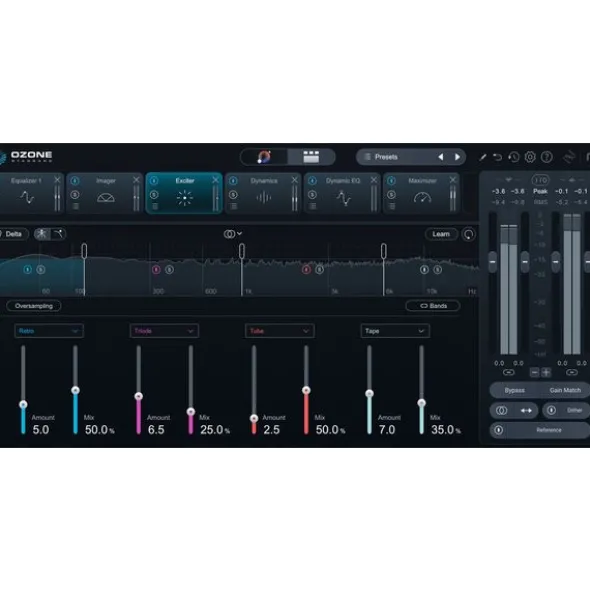Click the Gain Match button
The width and height of the screenshot is (590, 591).
565,390
